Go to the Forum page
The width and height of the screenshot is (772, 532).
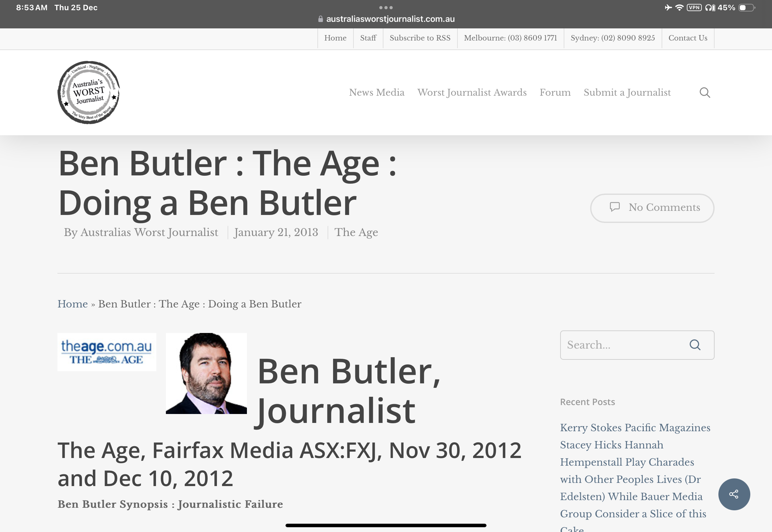555,92
